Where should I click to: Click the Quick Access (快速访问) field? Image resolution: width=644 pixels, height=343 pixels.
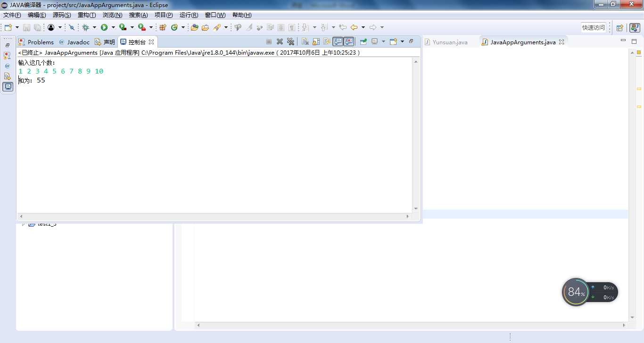594,28
